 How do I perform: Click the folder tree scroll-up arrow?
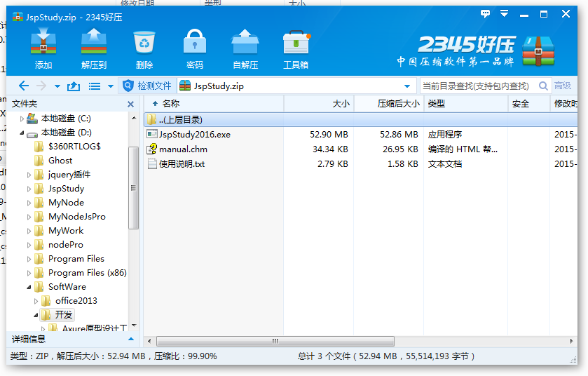(x=134, y=119)
